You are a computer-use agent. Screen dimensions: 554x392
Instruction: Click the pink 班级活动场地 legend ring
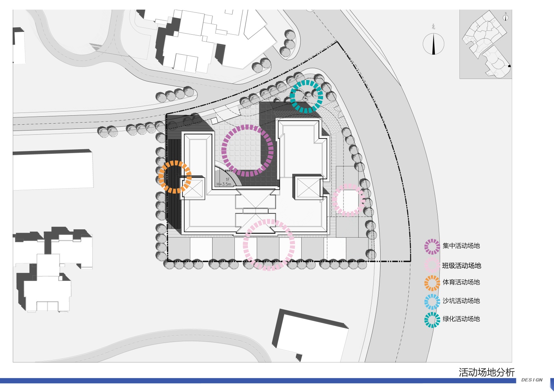(432, 265)
